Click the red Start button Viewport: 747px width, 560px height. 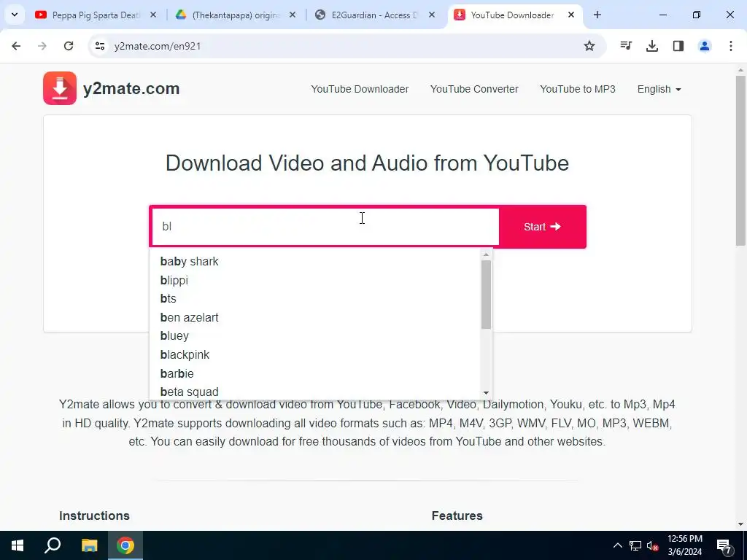point(542,227)
